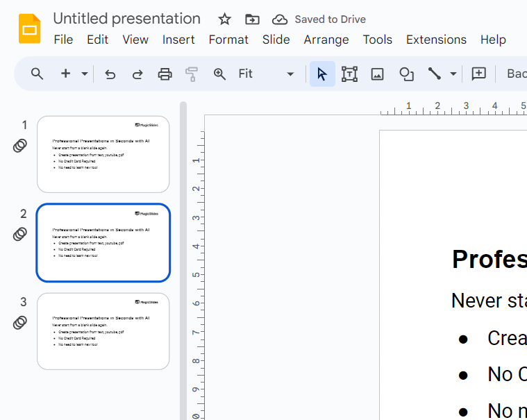Expand the Line tool dropdown arrow

(x=453, y=74)
